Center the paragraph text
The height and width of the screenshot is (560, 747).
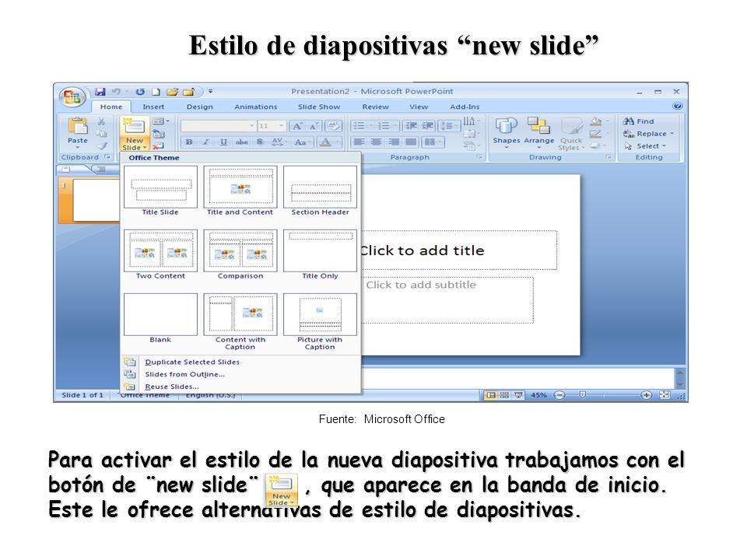(377, 142)
